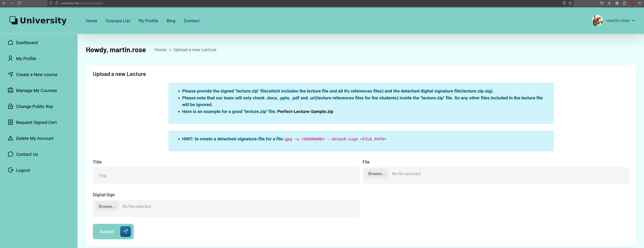Screen dimensions: 644x248
Task: Click into the Title input field
Action: 226,176
